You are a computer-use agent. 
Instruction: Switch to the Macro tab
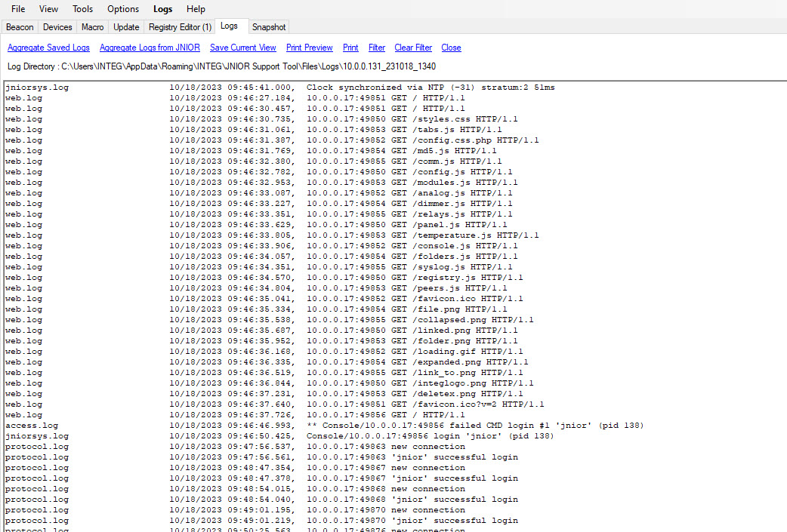[92, 26]
